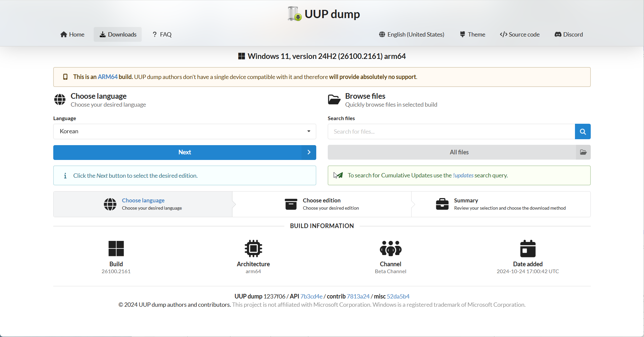Viewport: 644px width, 337px height.
Task: Open the Downloads menu item
Action: 118,34
